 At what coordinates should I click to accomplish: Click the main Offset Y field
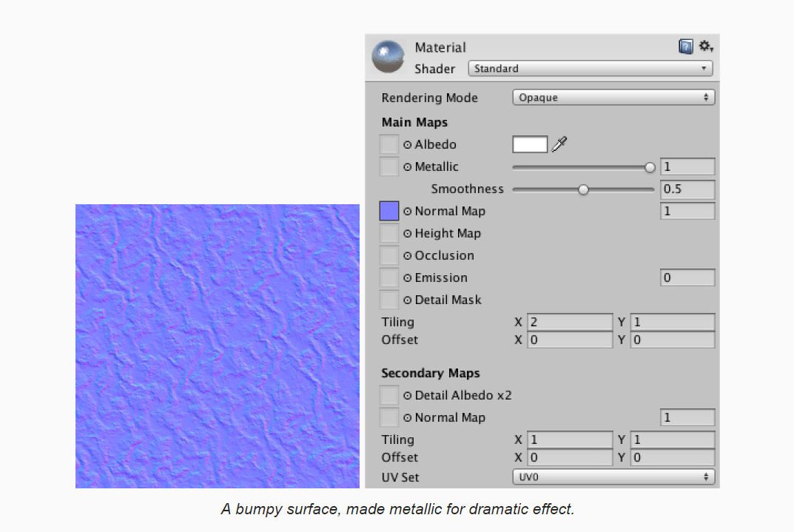(673, 340)
